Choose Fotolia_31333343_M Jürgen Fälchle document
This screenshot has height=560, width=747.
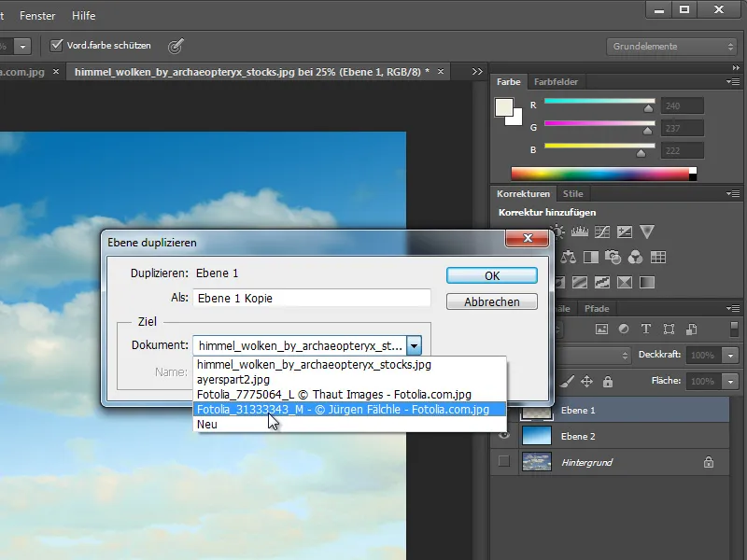(x=349, y=410)
